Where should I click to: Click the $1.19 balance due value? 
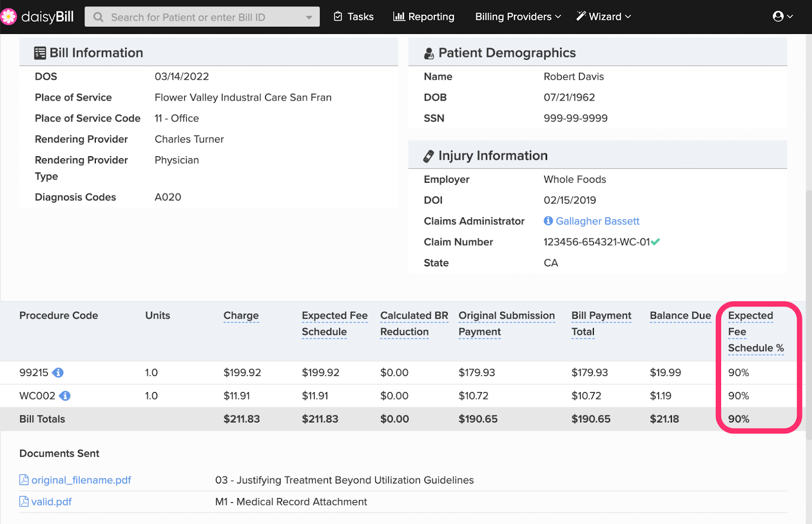[x=660, y=396]
